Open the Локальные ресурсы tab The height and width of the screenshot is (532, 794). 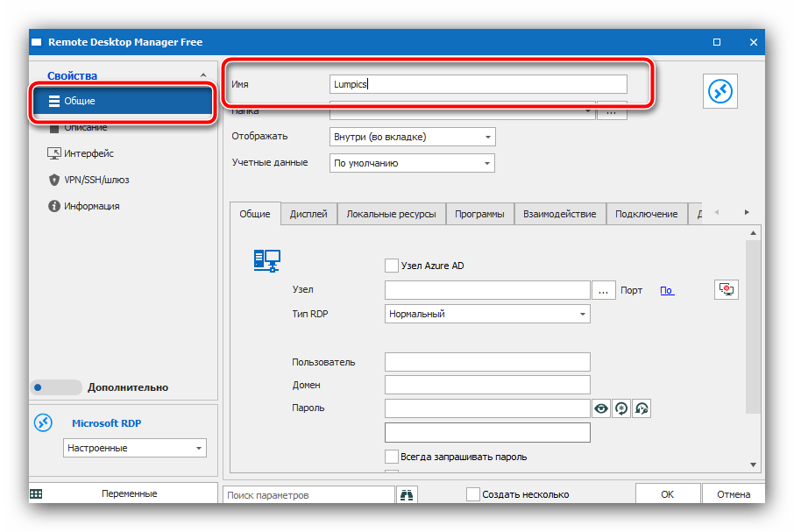[391, 214]
